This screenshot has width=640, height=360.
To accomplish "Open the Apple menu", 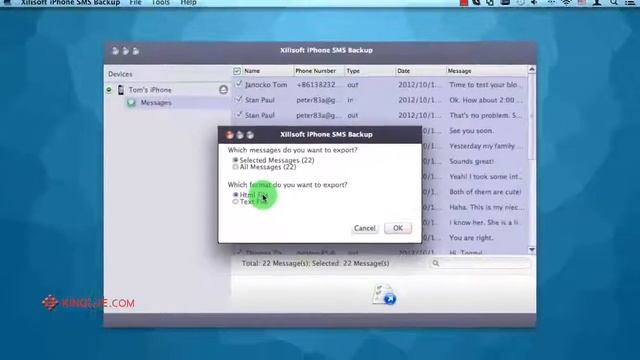I will pyautogui.click(x=7, y=2).
